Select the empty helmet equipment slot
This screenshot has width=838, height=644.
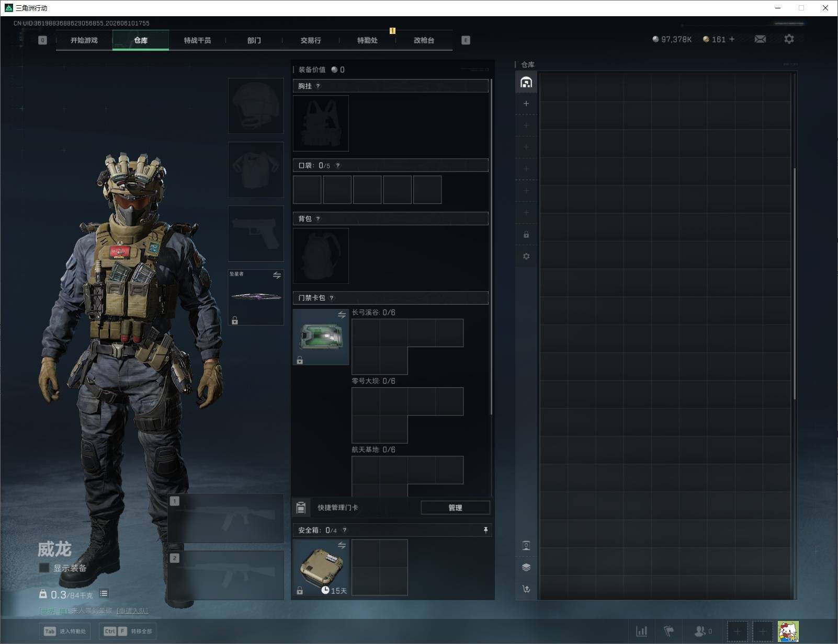point(256,106)
